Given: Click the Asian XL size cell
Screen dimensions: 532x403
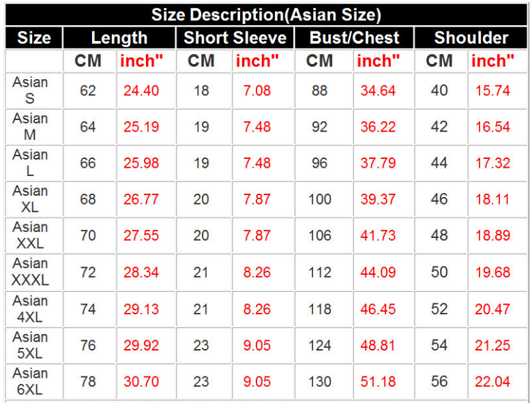Looking at the screenshot, I should pyautogui.click(x=30, y=199).
